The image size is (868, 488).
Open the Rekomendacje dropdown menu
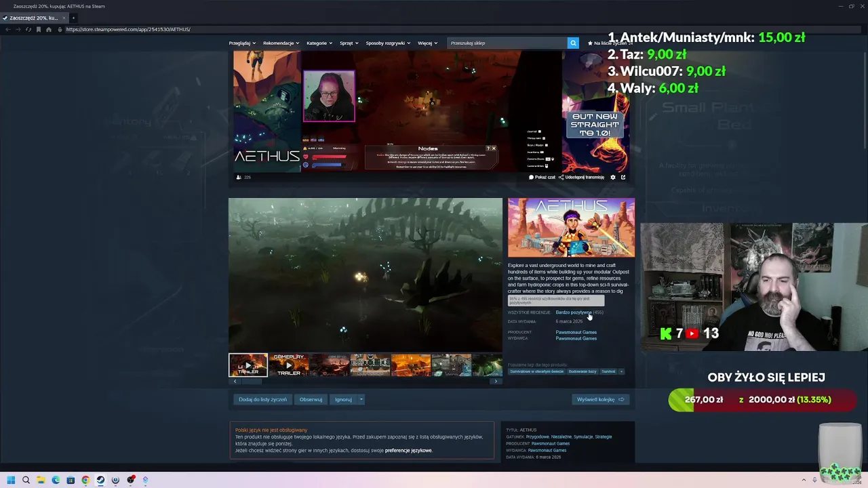281,43
